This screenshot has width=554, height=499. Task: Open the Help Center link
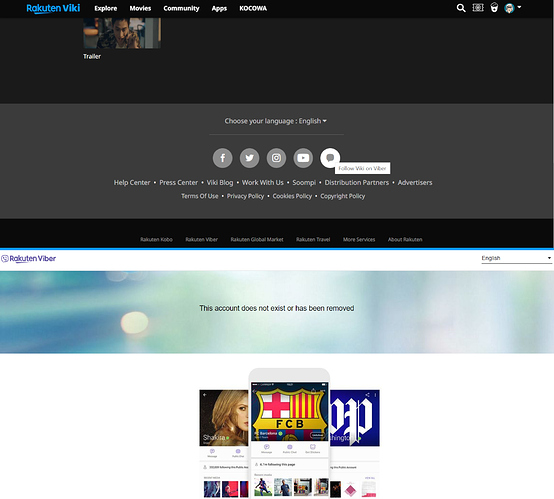click(x=132, y=183)
